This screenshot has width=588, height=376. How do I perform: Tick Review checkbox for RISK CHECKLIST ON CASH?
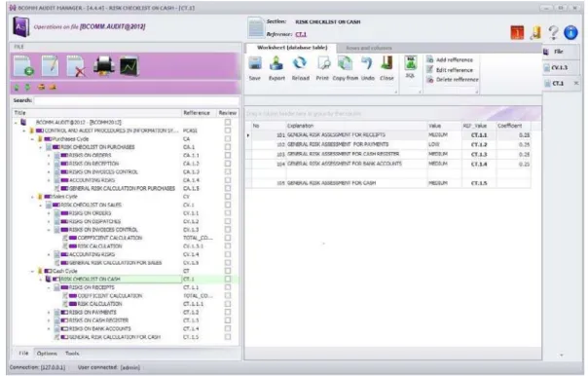tap(228, 279)
